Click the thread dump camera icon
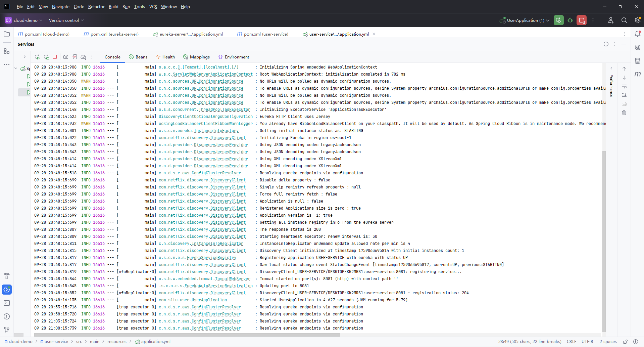Viewport: 644px width, 347px height. pyautogui.click(x=66, y=57)
